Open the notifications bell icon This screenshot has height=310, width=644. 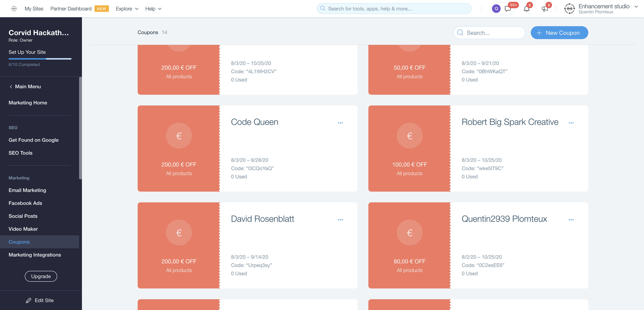(x=526, y=9)
